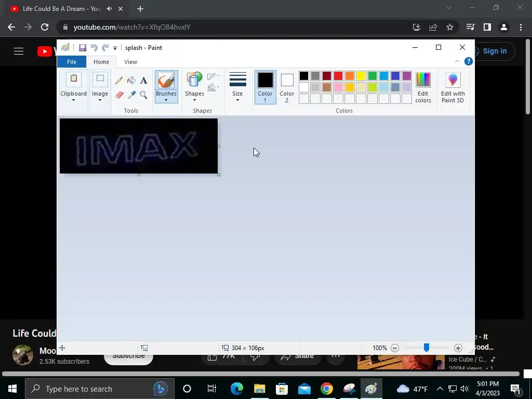Open a new Chrome tab

140,9
